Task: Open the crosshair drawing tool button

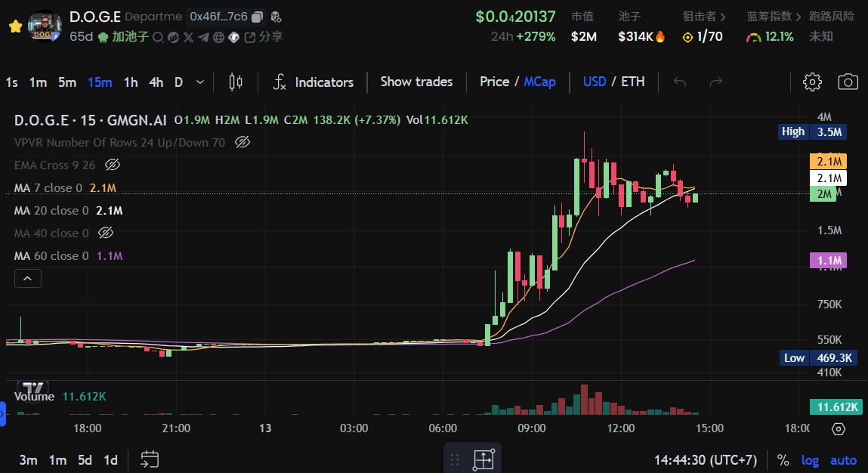Action: point(483,459)
